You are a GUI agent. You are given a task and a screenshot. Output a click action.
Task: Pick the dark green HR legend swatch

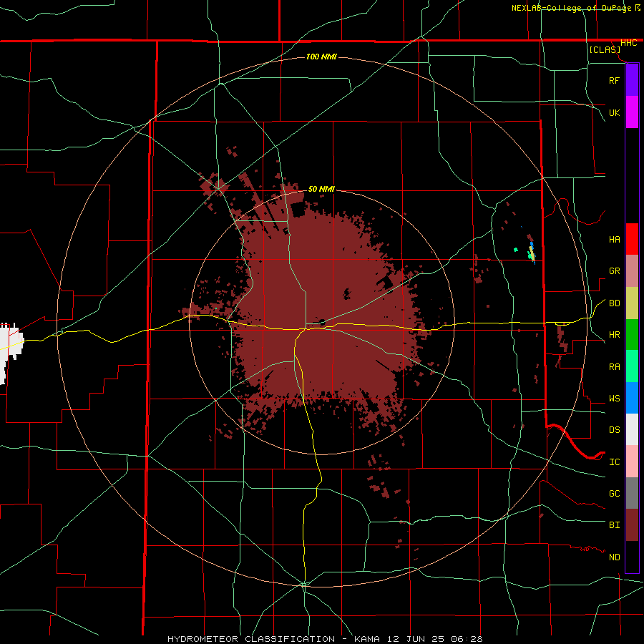pyautogui.click(x=632, y=335)
